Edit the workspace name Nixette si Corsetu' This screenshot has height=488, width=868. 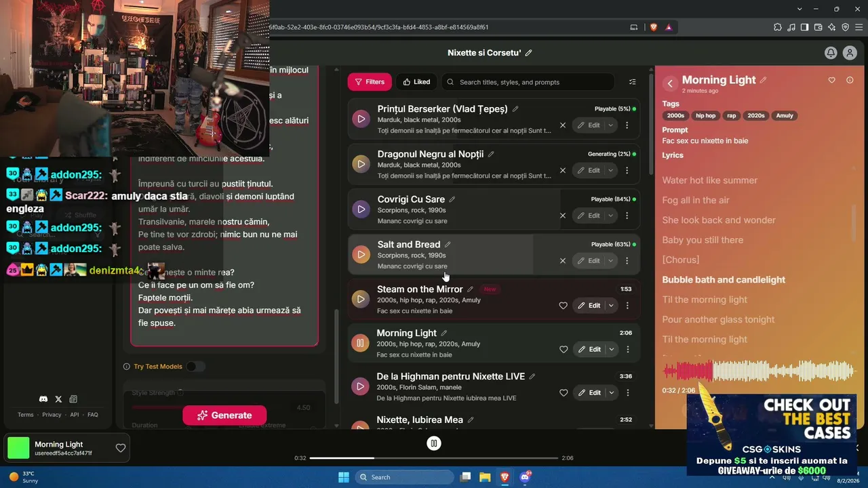pyautogui.click(x=529, y=53)
